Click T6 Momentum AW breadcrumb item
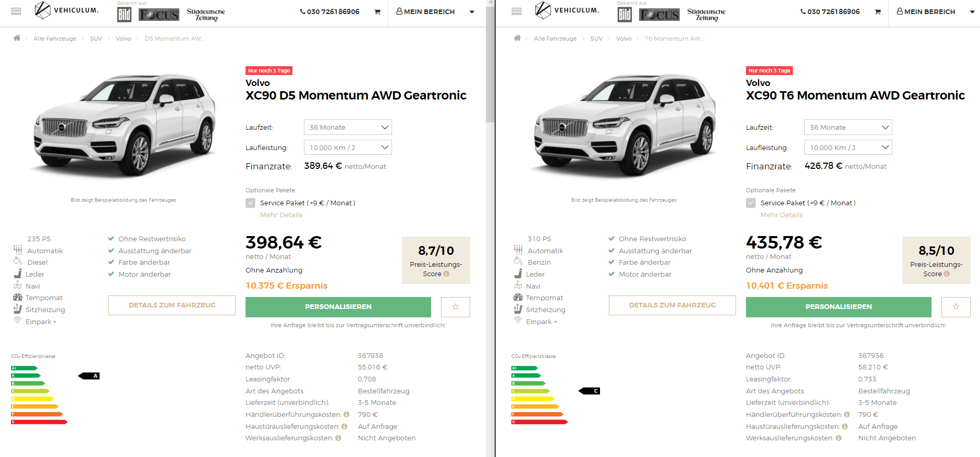980x457 pixels. 674,39
